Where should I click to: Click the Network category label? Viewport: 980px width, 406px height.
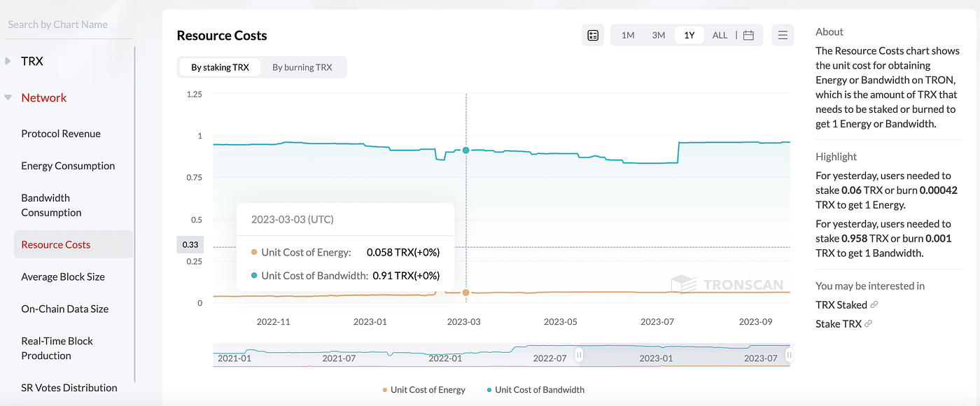coord(44,98)
